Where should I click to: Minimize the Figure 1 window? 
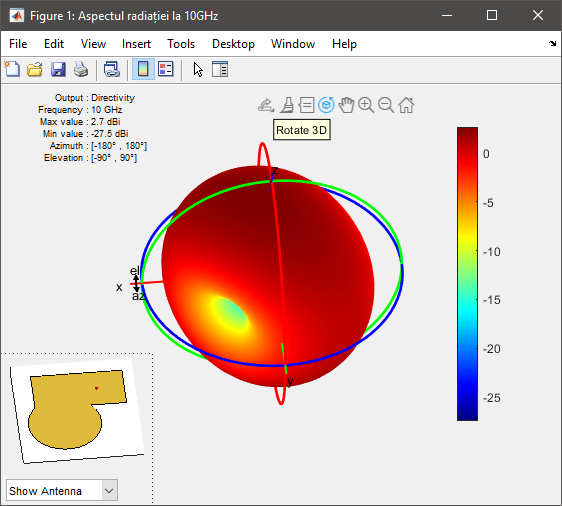[x=447, y=15]
